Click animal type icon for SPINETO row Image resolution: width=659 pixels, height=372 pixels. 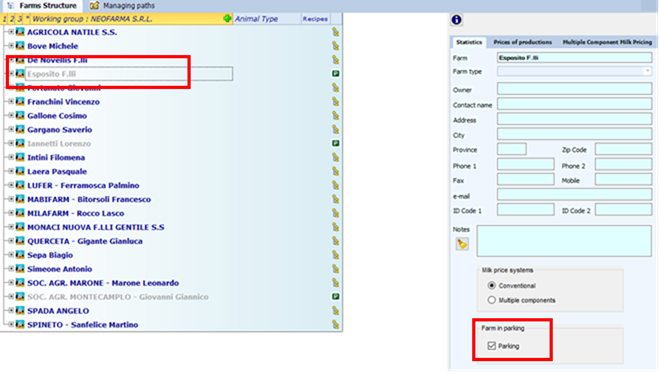(335, 325)
